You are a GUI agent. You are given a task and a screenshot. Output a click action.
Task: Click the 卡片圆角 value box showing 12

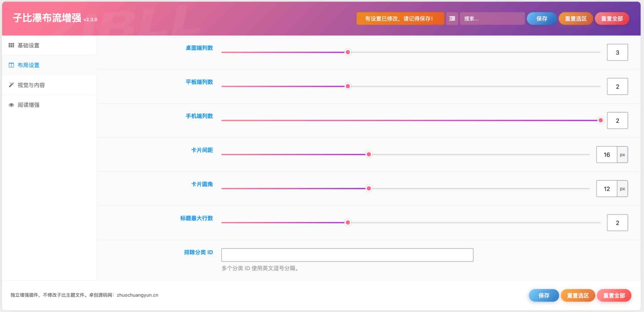607,189
